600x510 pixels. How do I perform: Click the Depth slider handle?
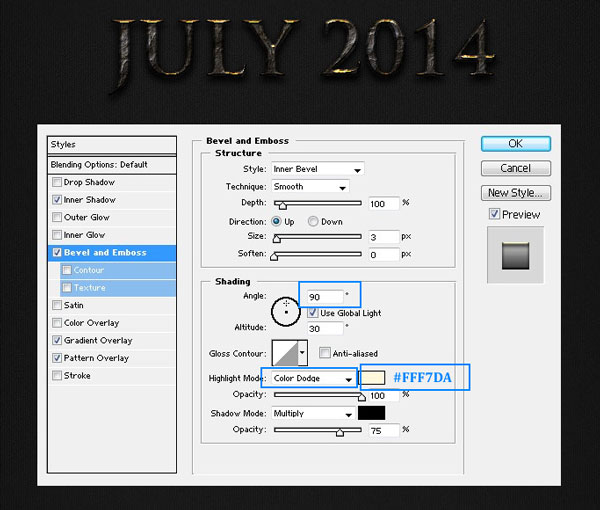click(282, 206)
